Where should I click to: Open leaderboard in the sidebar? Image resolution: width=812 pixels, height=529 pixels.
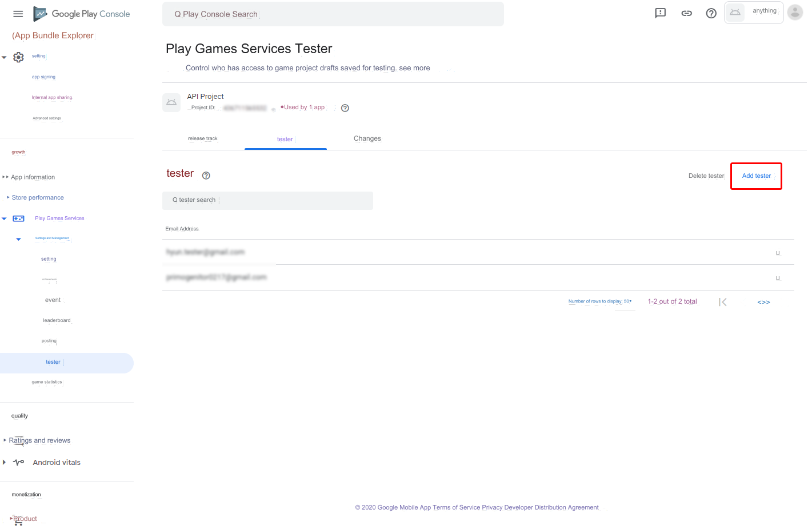(57, 320)
